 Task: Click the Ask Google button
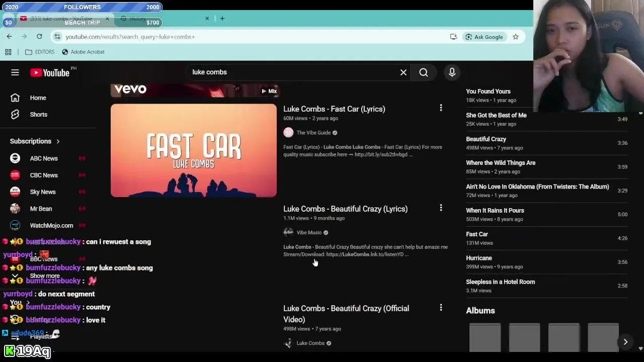pyautogui.click(x=484, y=37)
